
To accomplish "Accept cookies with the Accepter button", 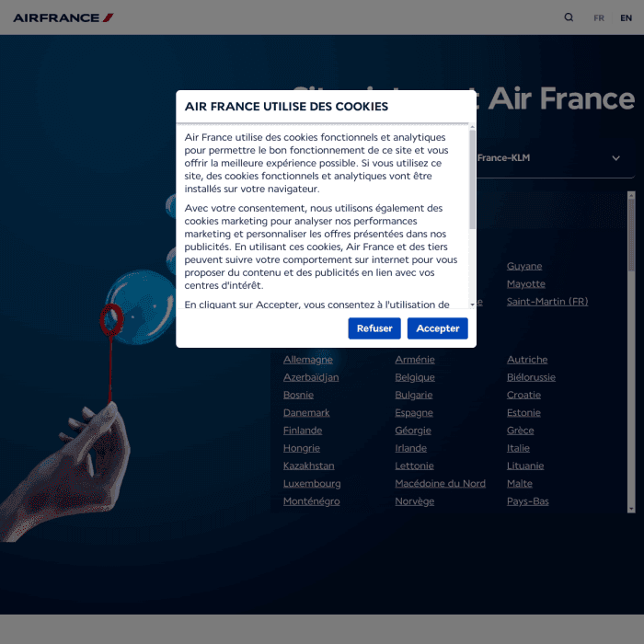I will (437, 328).
